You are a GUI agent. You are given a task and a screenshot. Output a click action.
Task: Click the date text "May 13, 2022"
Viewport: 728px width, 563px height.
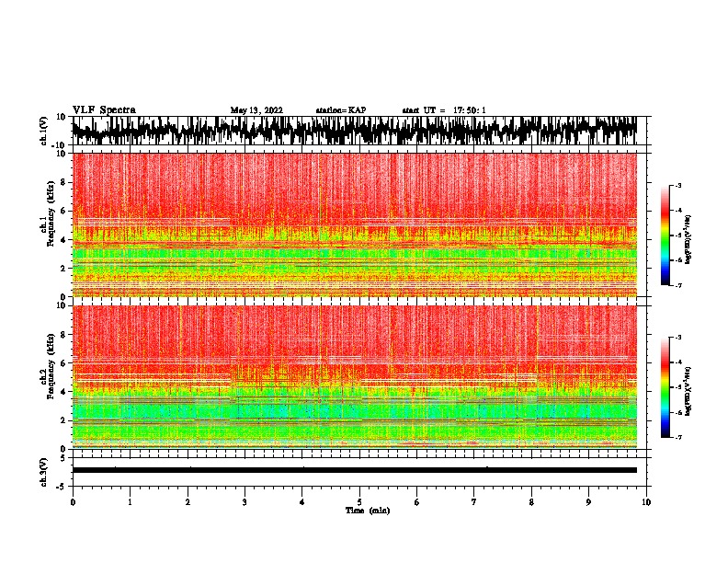[x=256, y=110]
